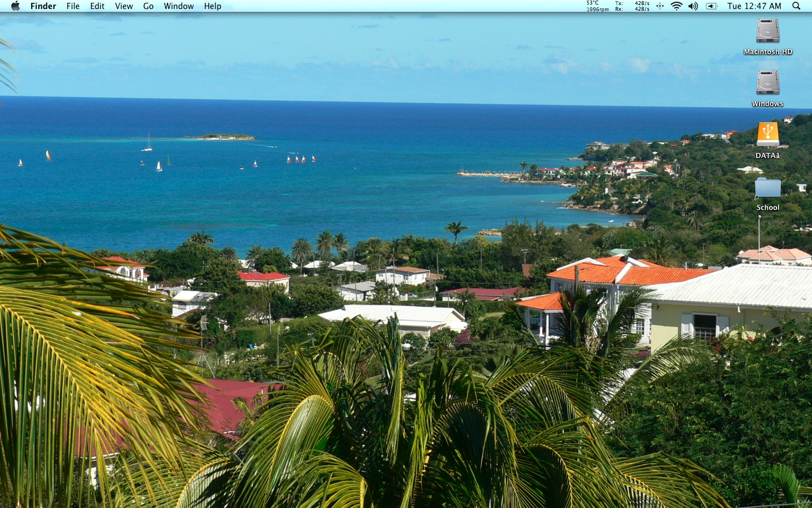Open the Apple menu

[15, 6]
